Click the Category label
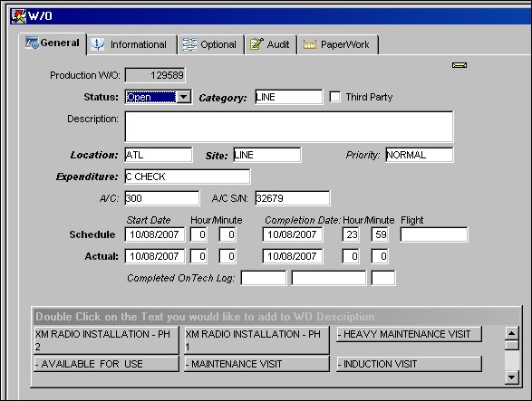The height and width of the screenshot is (401, 532). pyautogui.click(x=223, y=98)
